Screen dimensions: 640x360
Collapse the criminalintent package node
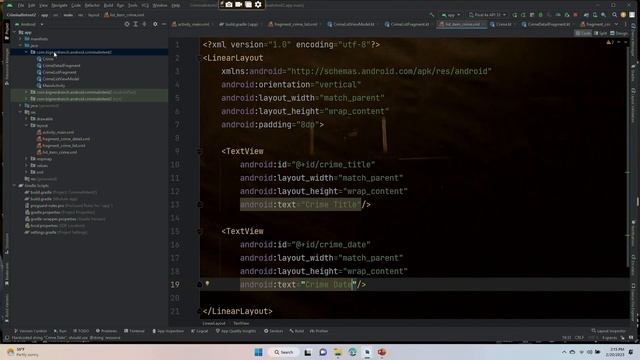27,52
